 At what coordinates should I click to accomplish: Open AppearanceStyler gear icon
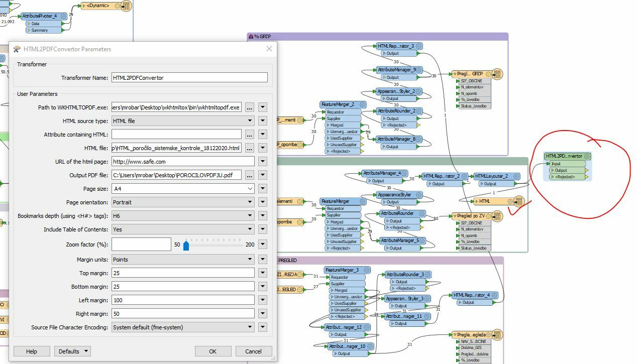pyautogui.click(x=418, y=195)
